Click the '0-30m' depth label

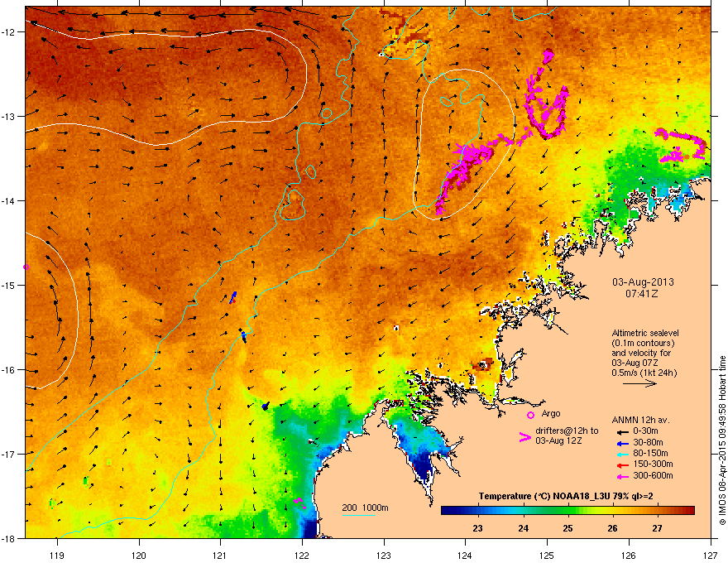click(645, 431)
